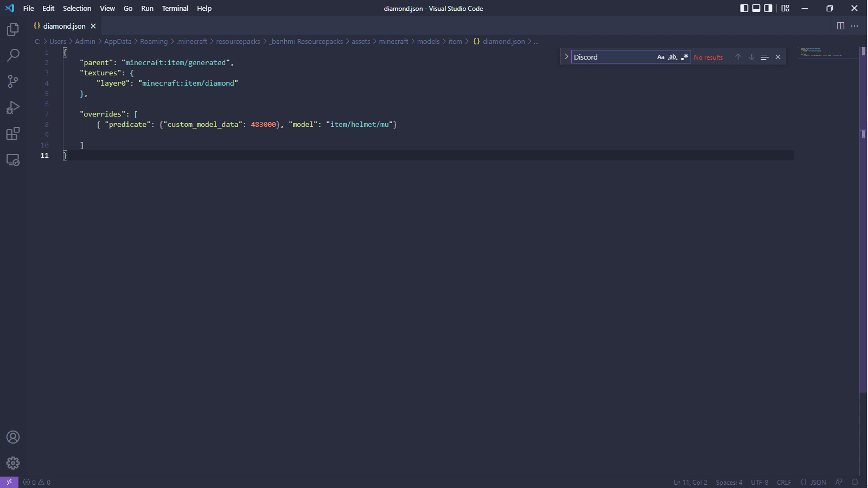Close the diamond.json tab
Screen dimensions: 868x488
point(93,26)
